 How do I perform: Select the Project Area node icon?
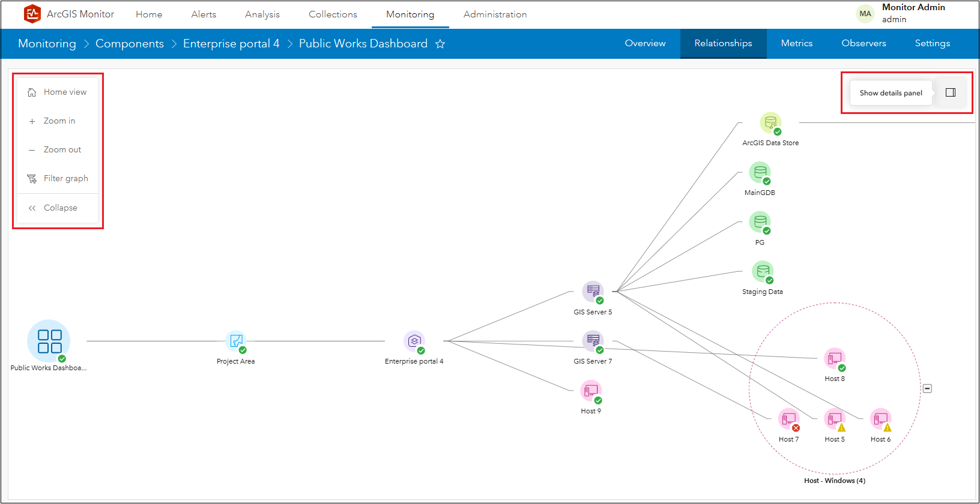235,341
